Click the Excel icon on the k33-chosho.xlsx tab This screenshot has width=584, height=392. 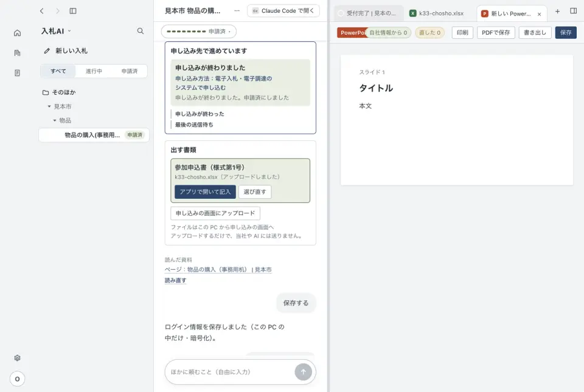[x=412, y=13]
